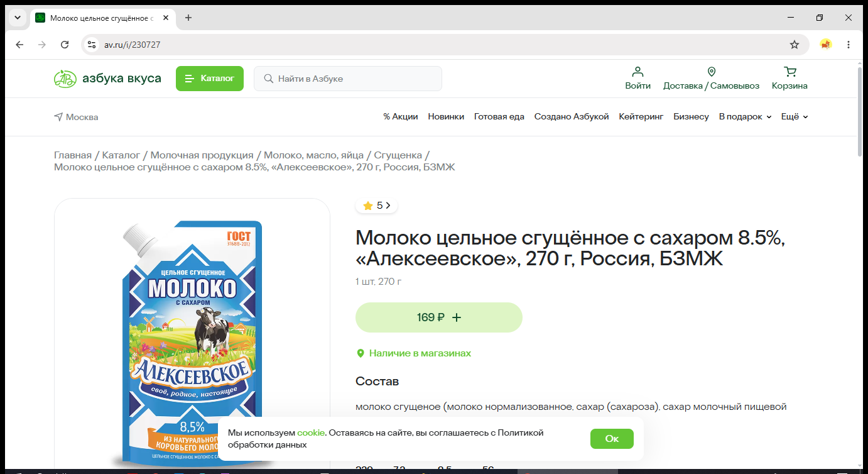Open the Каталог breadcrumb link
The width and height of the screenshot is (868, 474).
[121, 155]
